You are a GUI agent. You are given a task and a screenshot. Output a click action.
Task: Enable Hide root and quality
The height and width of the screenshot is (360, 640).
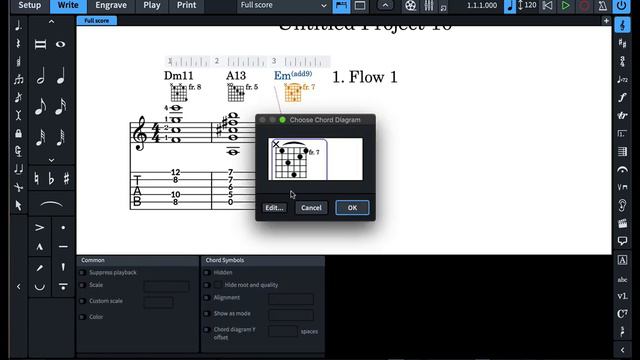pyautogui.click(x=207, y=285)
